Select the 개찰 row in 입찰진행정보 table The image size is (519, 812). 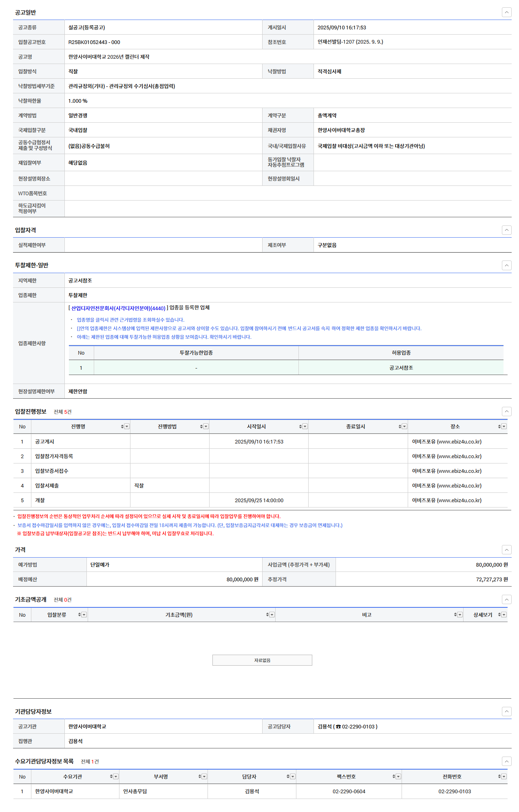coord(40,500)
